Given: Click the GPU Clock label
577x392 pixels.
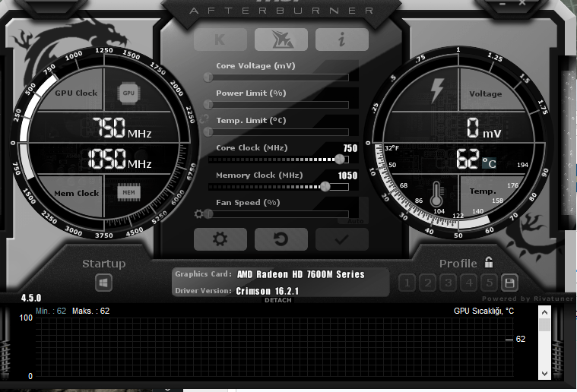Looking at the screenshot, I should pos(76,93).
